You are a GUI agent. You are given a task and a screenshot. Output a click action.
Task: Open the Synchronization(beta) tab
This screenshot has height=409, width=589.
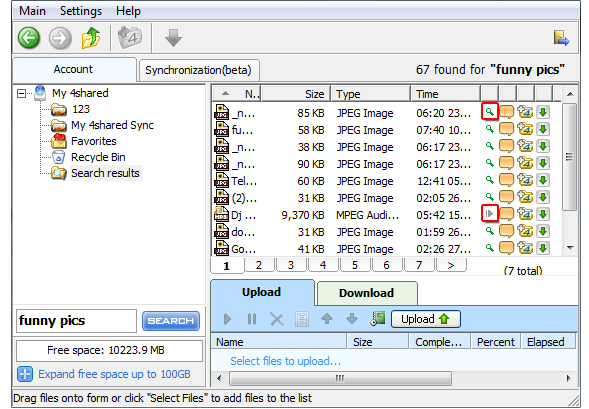pyautogui.click(x=198, y=70)
